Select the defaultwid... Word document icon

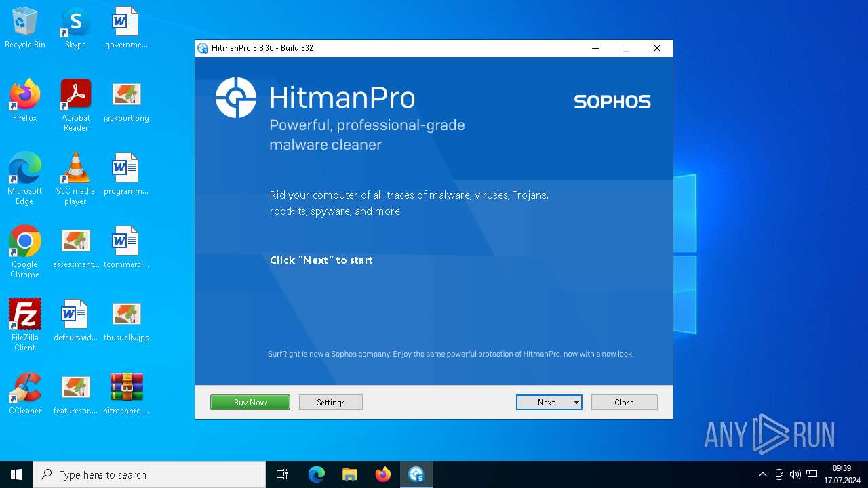point(76,321)
